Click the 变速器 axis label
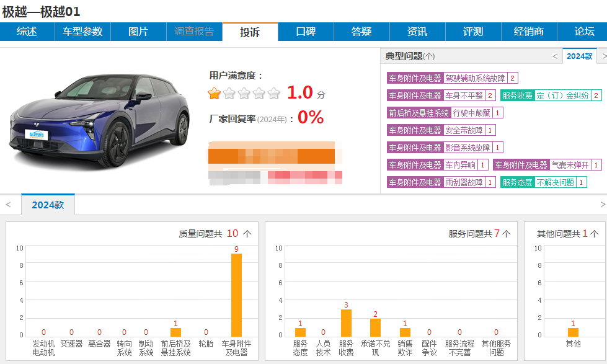 (72, 344)
